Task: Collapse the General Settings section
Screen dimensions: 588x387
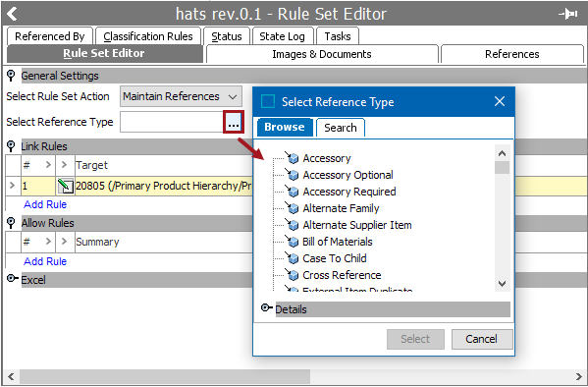Action: (x=11, y=76)
